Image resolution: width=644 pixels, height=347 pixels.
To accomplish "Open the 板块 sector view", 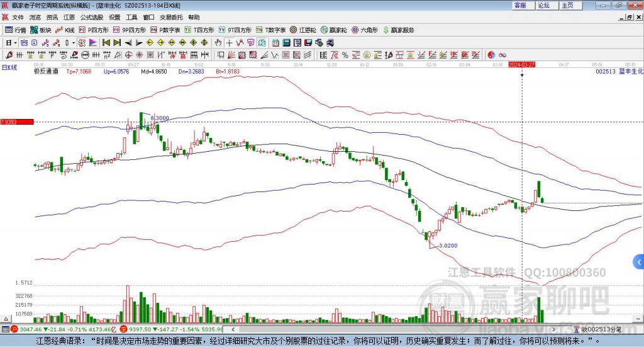I will click(41, 30).
